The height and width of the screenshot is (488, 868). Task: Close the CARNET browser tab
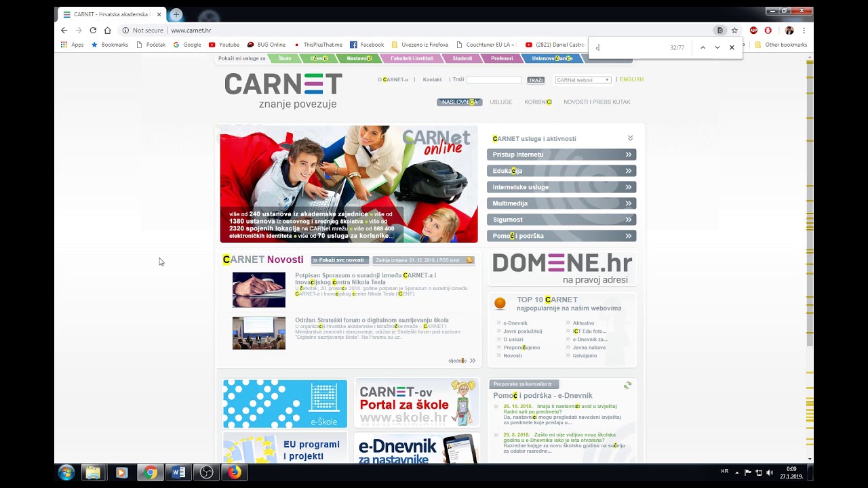click(x=159, y=14)
